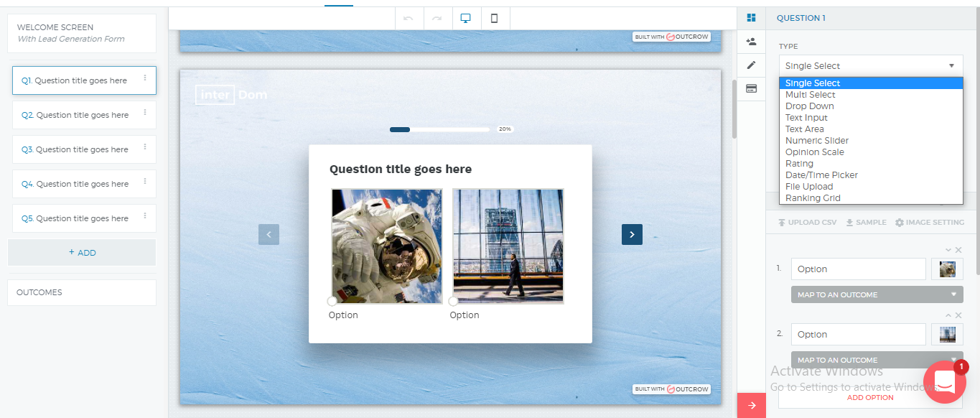This screenshot has height=418, width=980.
Task: Go to next question arrow on preview
Action: 632,234
